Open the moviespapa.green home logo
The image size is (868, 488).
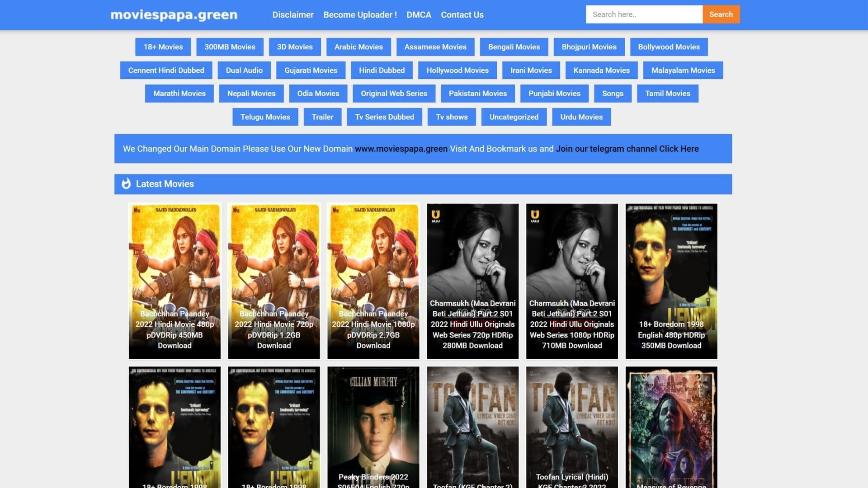tap(174, 15)
